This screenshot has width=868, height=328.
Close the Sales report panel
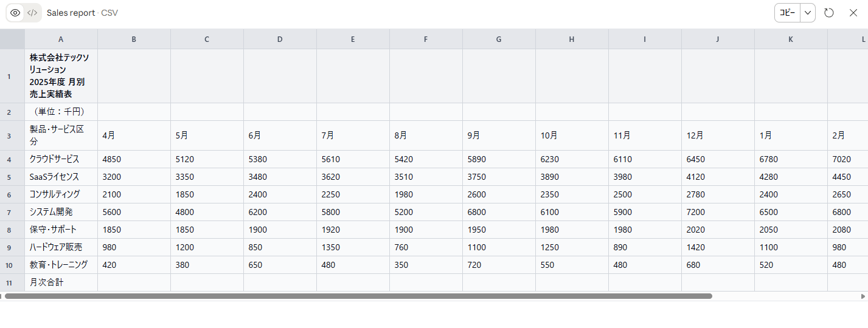point(853,13)
